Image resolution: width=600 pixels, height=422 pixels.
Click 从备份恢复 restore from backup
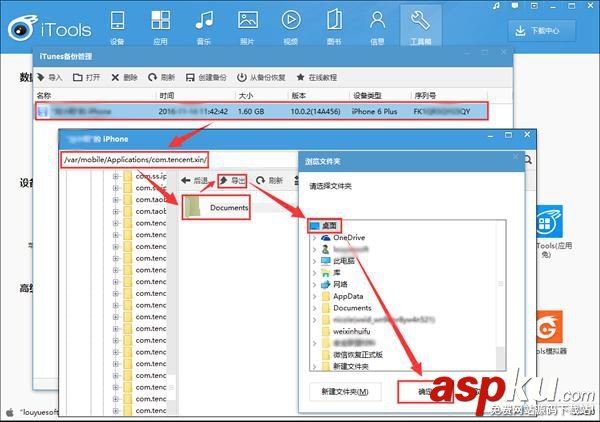(261, 77)
